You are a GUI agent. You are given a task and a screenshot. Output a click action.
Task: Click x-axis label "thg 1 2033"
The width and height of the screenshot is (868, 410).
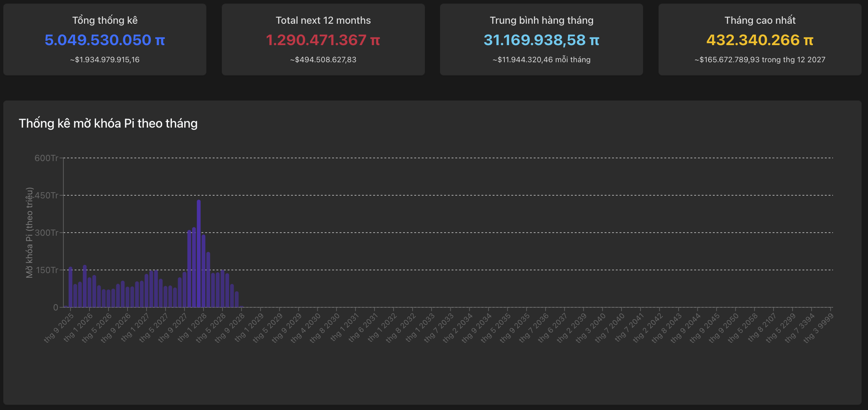coord(420,328)
